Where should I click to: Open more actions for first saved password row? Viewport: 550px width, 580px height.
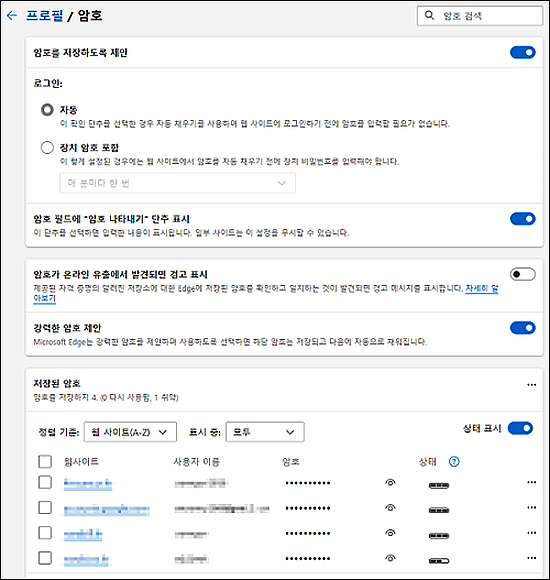[532, 482]
